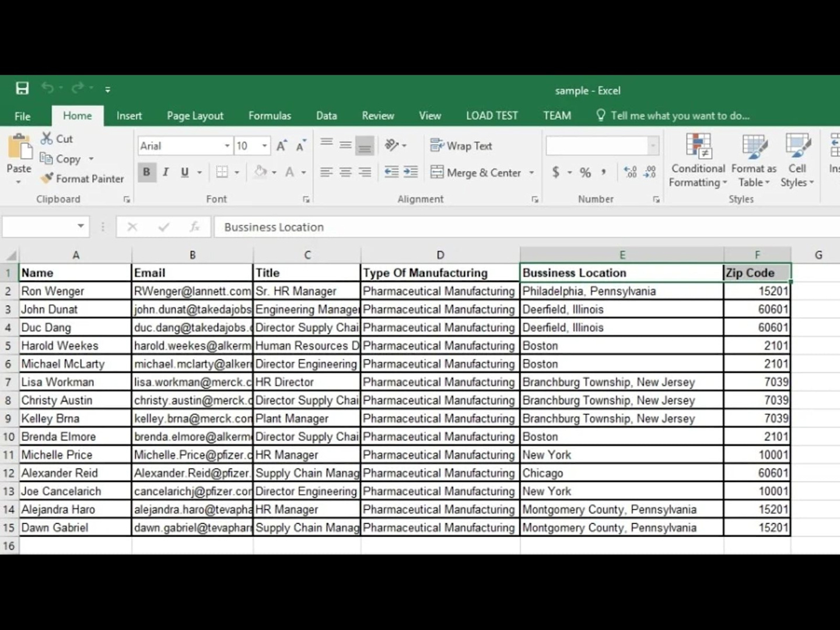Apply accounting dollar number format
840x630 pixels.
click(x=555, y=172)
